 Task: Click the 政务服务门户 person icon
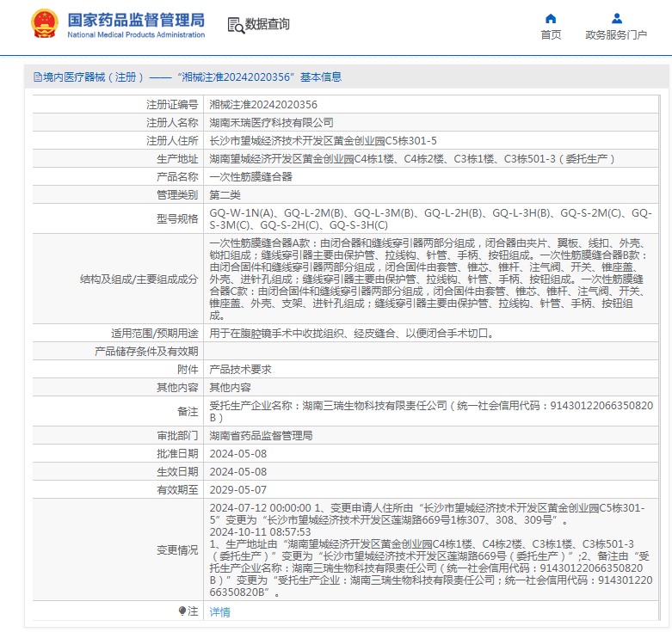click(616, 19)
